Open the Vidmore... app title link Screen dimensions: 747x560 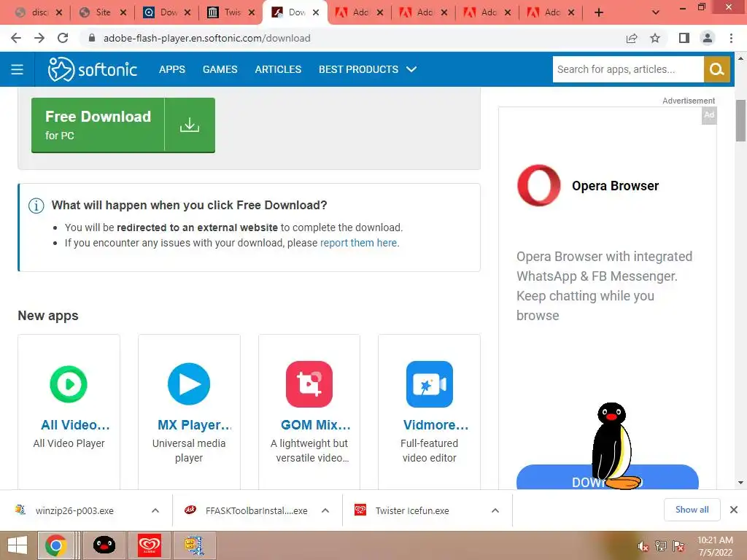pos(436,425)
